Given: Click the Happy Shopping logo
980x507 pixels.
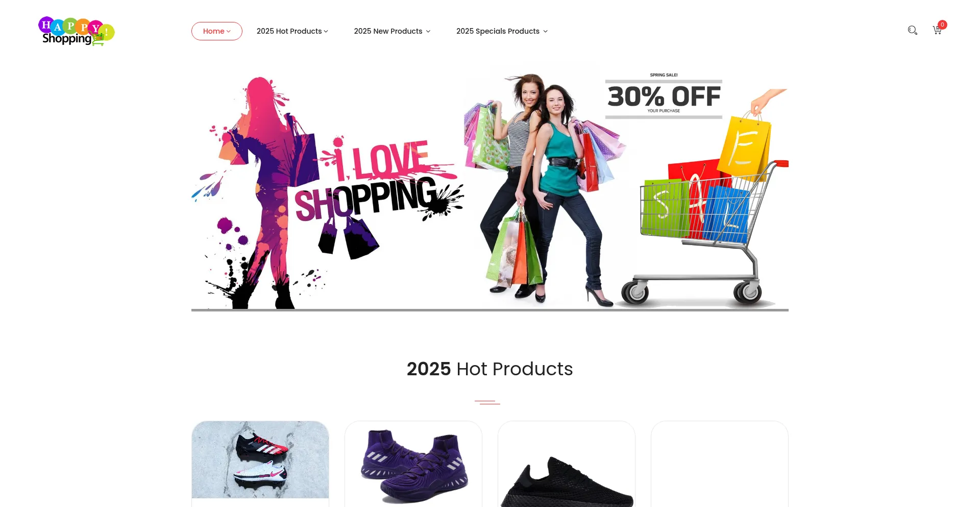Looking at the screenshot, I should (x=77, y=31).
